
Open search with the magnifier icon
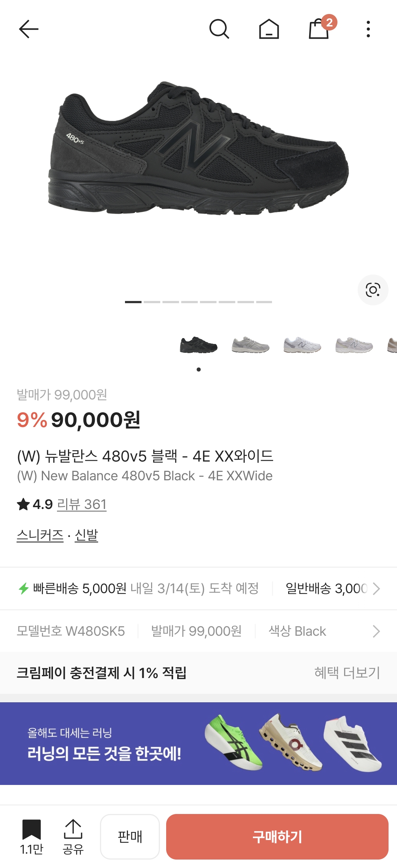219,29
